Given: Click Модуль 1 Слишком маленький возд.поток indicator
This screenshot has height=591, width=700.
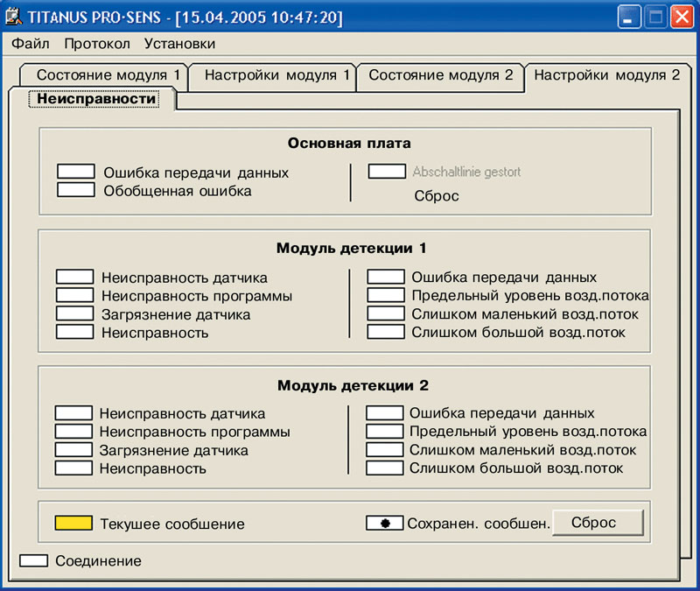Looking at the screenshot, I should (x=386, y=313).
